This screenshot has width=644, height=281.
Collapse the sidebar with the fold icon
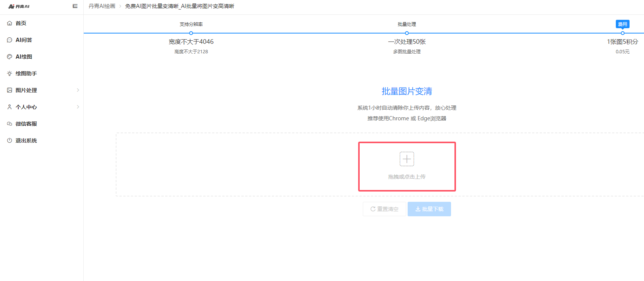click(75, 6)
